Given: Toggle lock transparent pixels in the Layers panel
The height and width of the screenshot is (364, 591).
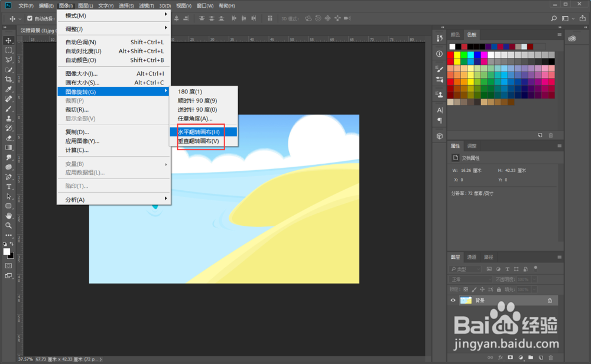Looking at the screenshot, I should pyautogui.click(x=466, y=290).
